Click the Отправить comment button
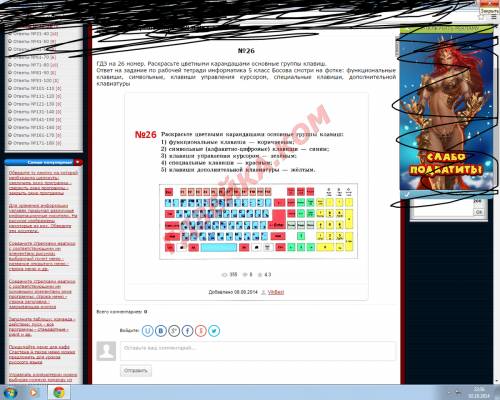Screen dimensions: 500x400 (x=136, y=371)
